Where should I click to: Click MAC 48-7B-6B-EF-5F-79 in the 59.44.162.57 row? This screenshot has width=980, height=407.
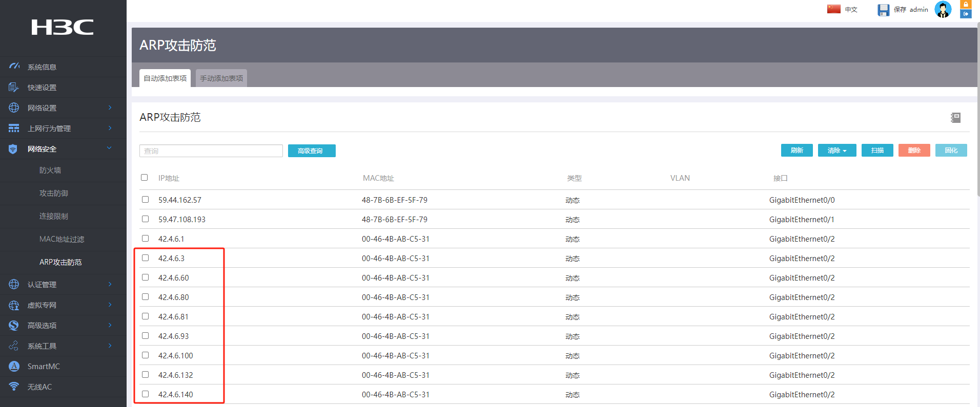(395, 200)
